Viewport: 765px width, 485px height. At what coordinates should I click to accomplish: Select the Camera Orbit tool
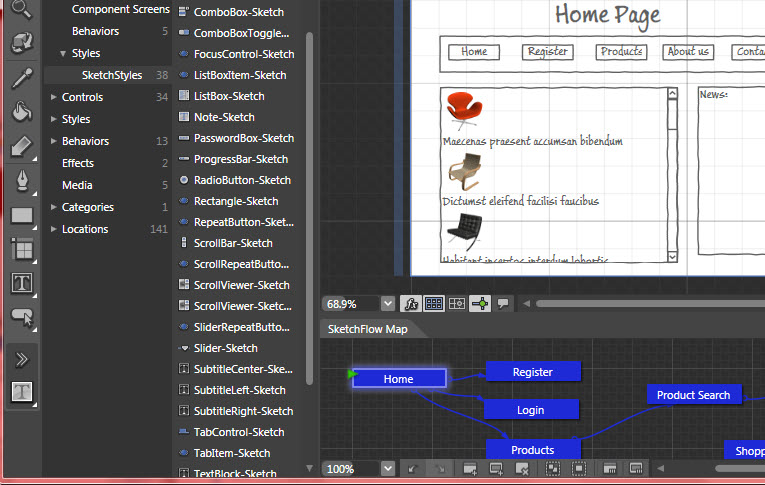tap(21, 43)
